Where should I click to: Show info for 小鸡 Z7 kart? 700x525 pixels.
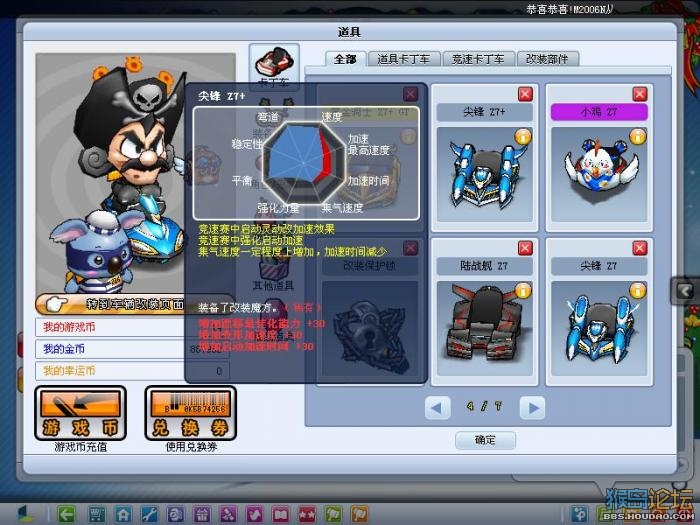[x=638, y=137]
